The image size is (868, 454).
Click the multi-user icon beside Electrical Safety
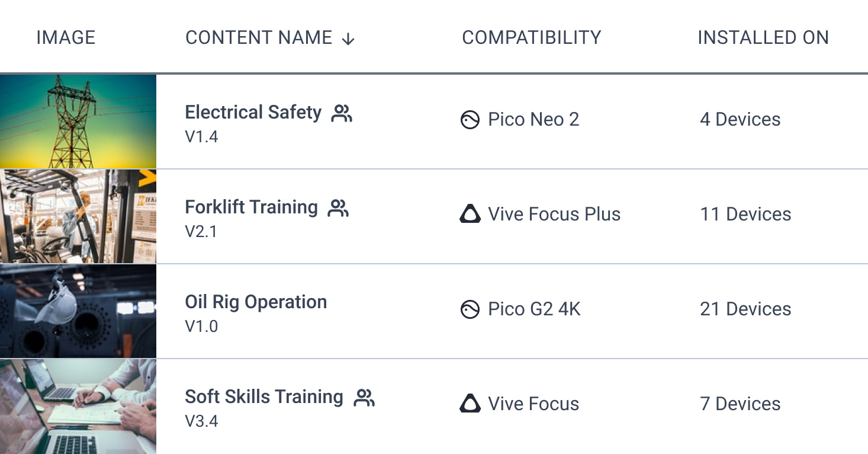click(342, 113)
